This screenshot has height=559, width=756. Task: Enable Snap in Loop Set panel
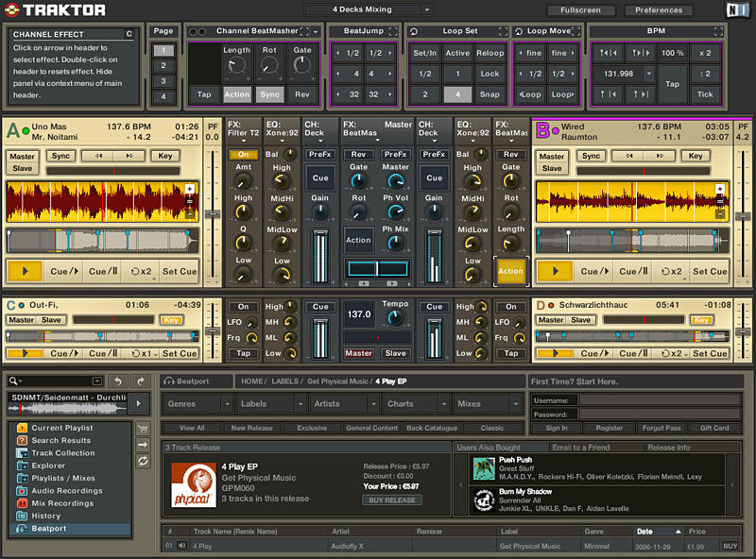pos(490,94)
